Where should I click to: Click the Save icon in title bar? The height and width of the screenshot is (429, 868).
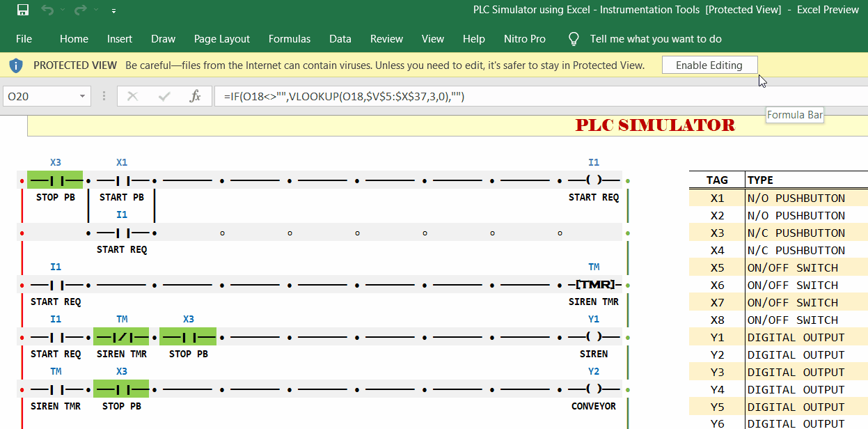22,10
